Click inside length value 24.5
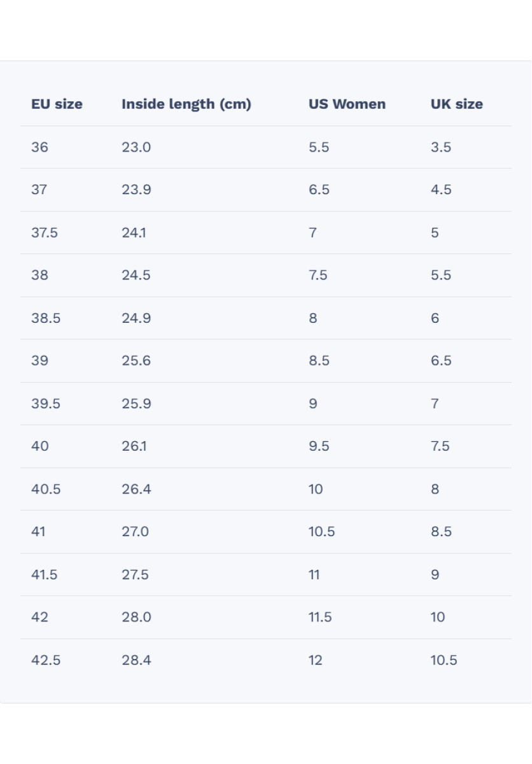The image size is (532, 764). 136,275
